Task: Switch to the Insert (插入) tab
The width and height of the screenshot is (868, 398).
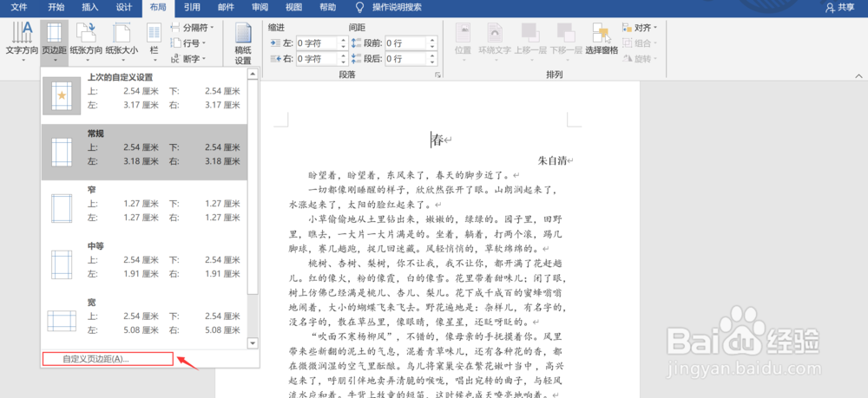Action: (x=89, y=7)
